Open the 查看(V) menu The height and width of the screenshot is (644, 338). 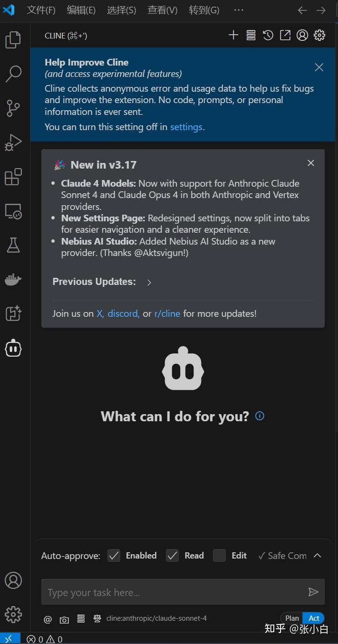[x=162, y=10]
